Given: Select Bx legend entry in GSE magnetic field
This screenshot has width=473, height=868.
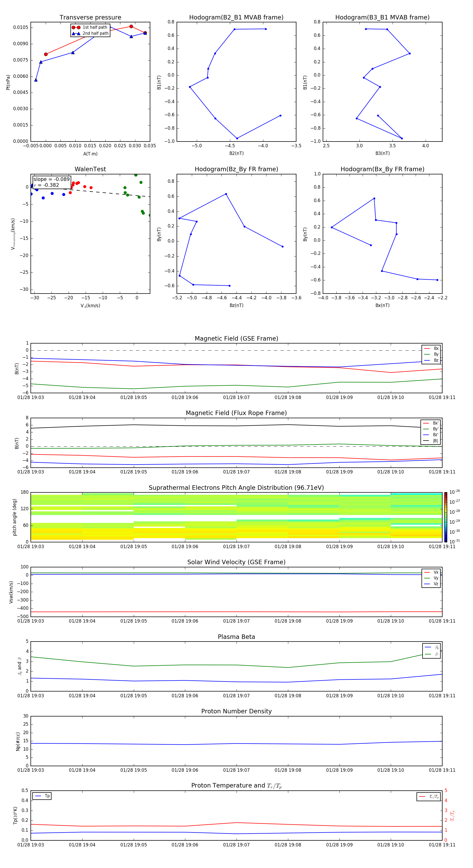Looking at the screenshot, I should (431, 349).
